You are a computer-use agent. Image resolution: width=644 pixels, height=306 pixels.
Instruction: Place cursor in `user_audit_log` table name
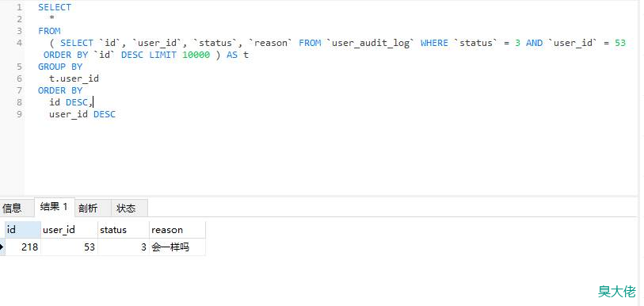(x=371, y=43)
